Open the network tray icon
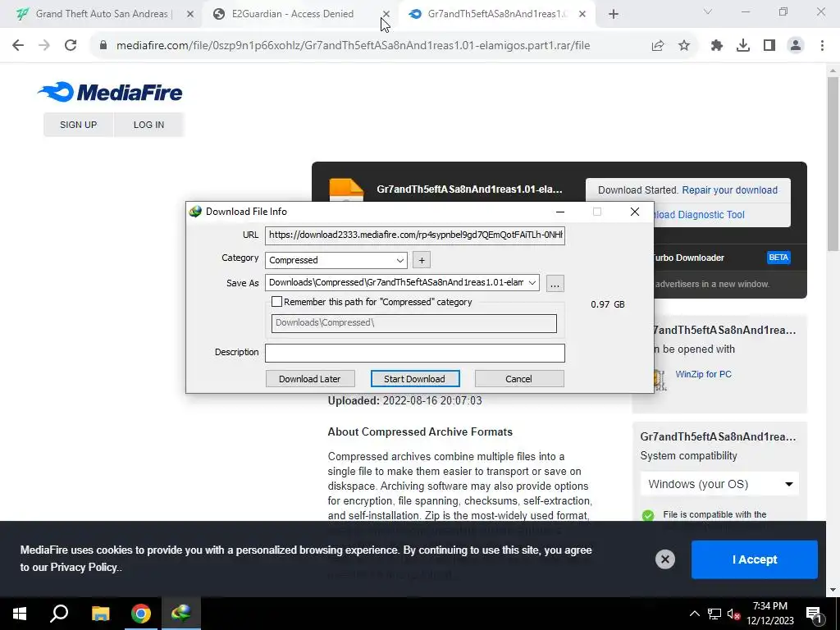Viewport: 840px width, 630px height. click(714, 614)
